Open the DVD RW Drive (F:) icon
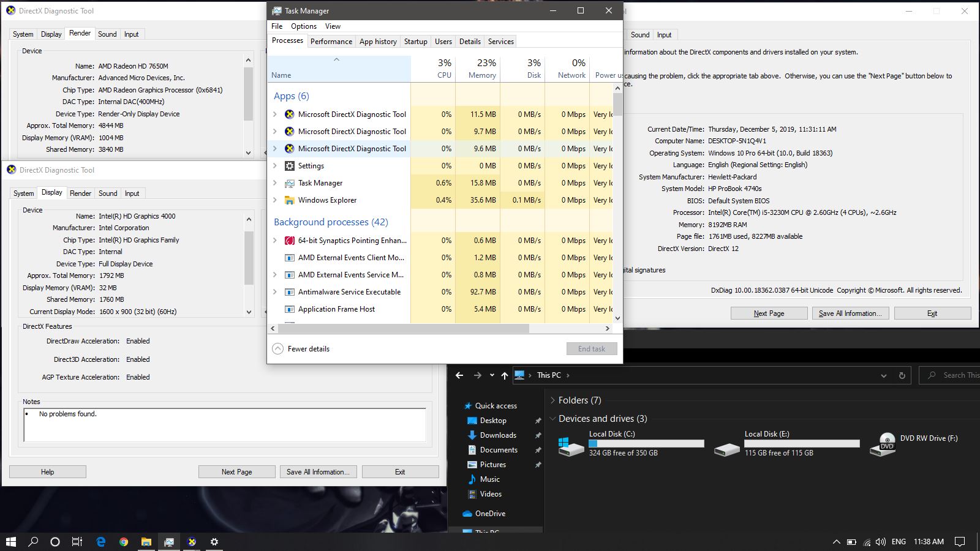This screenshot has width=980, height=551. (x=886, y=443)
